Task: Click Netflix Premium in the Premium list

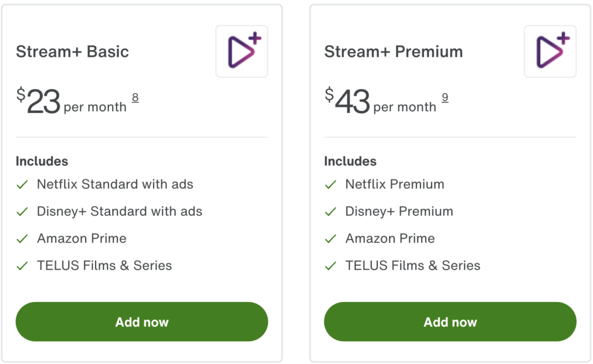Action: [x=394, y=184]
